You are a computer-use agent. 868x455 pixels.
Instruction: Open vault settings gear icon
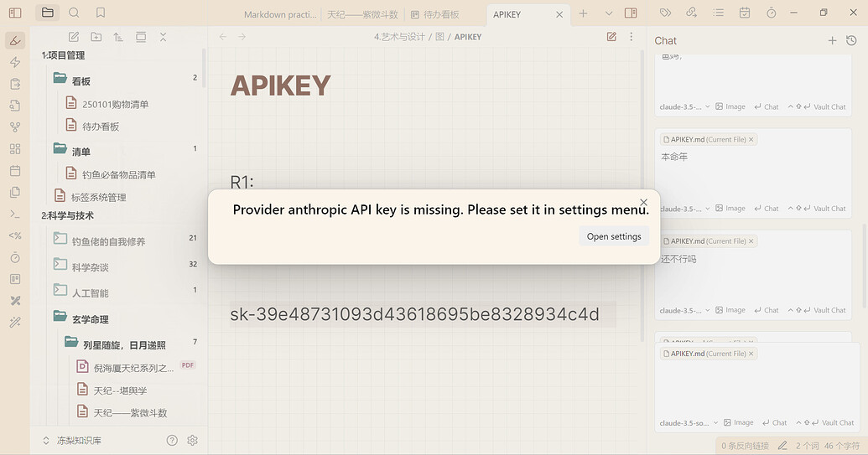pyautogui.click(x=192, y=440)
